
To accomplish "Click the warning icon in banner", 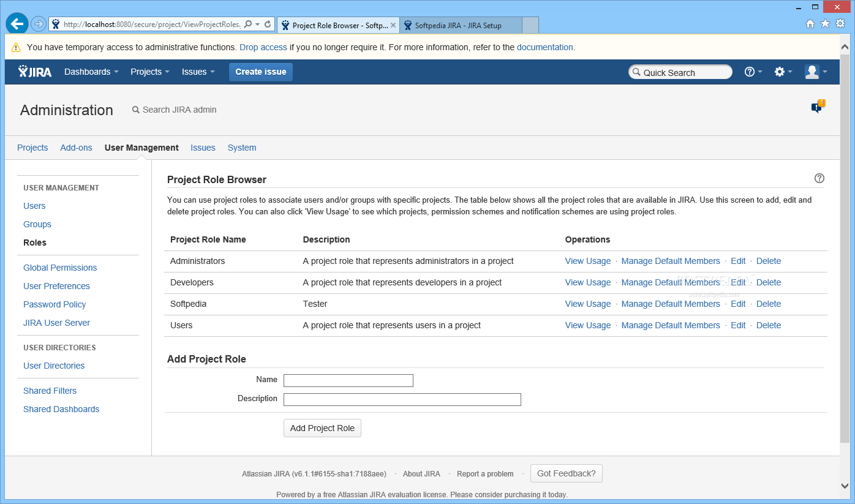I will pyautogui.click(x=16, y=47).
